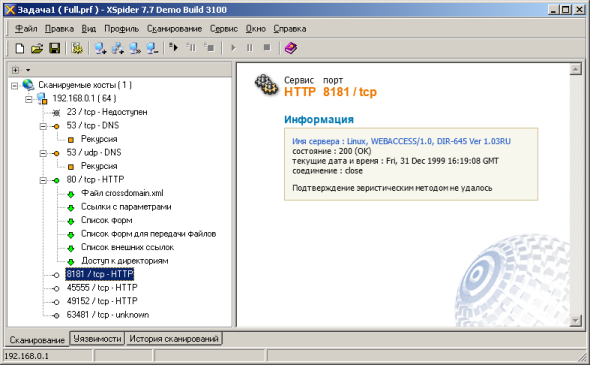Click the scroll up arrow in info panel

(x=576, y=69)
